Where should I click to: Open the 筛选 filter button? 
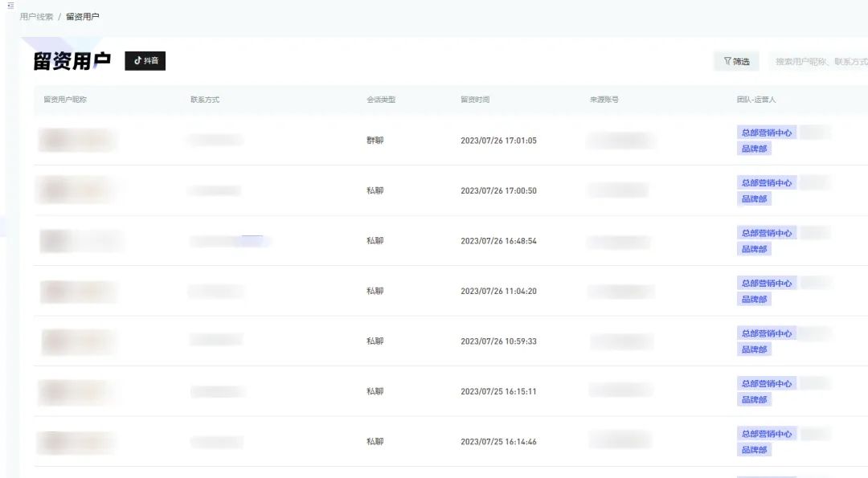point(736,61)
